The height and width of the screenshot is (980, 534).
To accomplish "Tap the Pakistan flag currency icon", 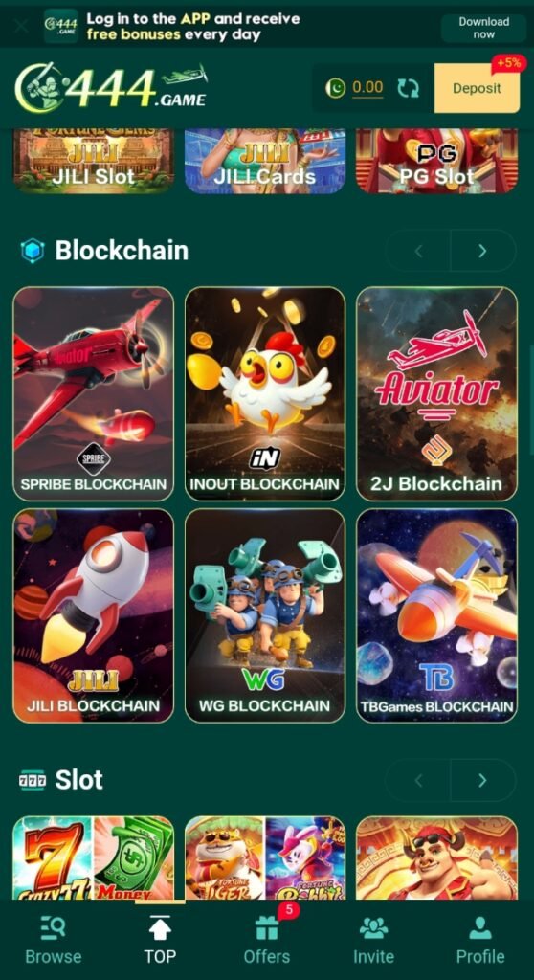I will (x=335, y=88).
